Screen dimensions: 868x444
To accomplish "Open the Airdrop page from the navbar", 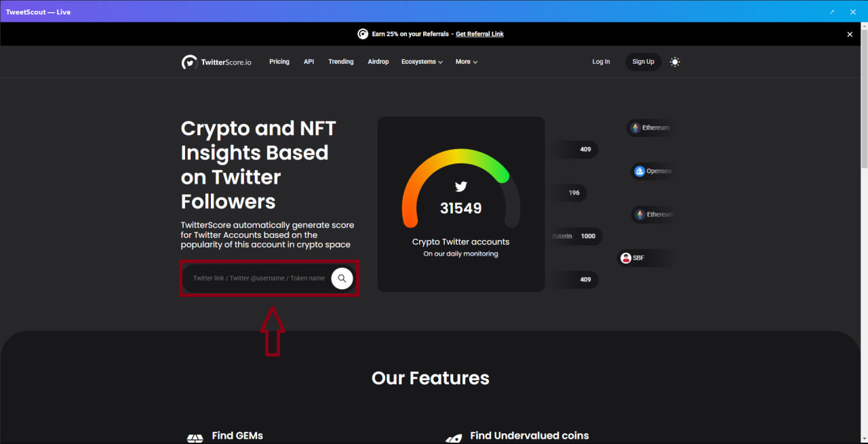I will [378, 62].
